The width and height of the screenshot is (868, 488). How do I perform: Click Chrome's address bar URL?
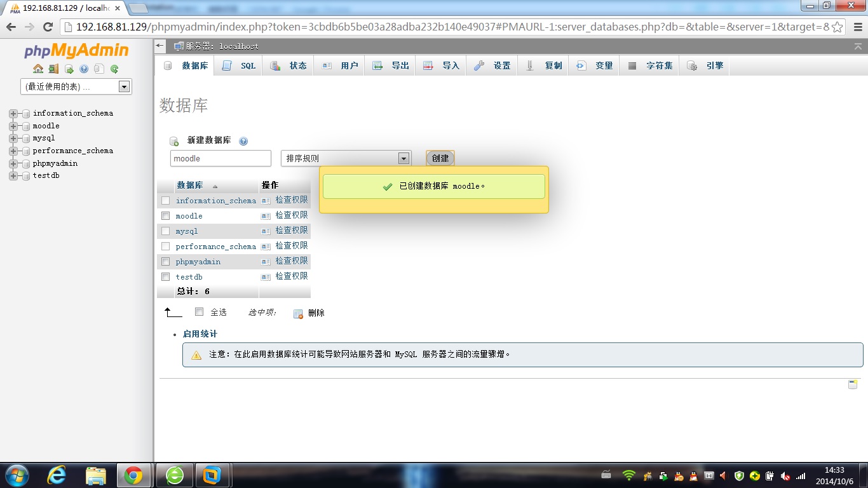click(452, 27)
